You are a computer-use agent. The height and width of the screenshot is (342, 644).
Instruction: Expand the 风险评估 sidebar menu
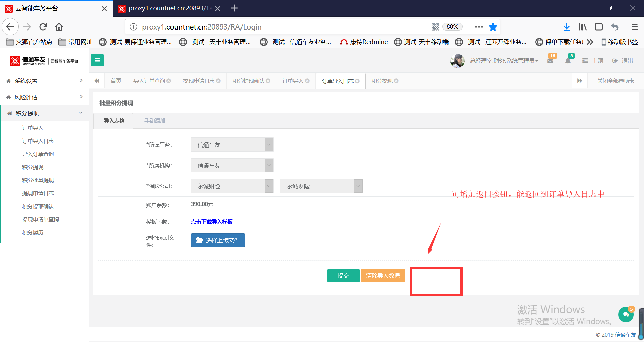coord(44,97)
